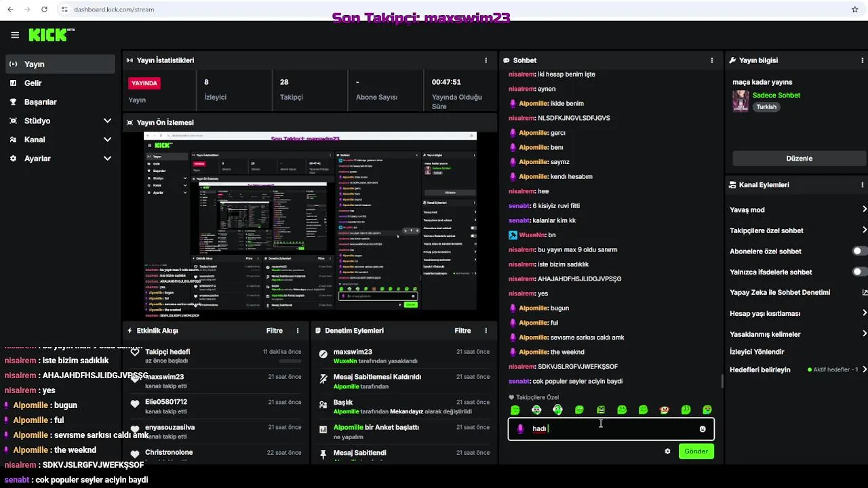Open Hesap yaşı kısıtlaması arrow
This screenshot has height=488, width=868.
[x=865, y=313]
